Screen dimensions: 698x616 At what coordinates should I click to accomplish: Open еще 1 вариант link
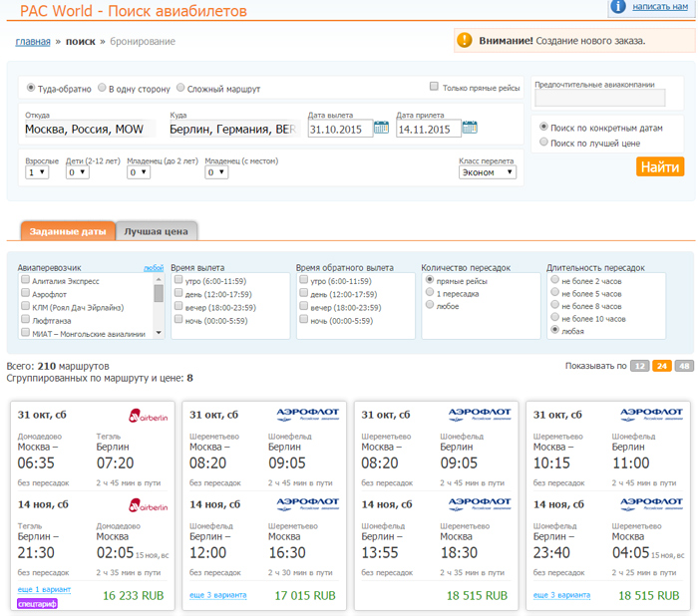click(44, 589)
